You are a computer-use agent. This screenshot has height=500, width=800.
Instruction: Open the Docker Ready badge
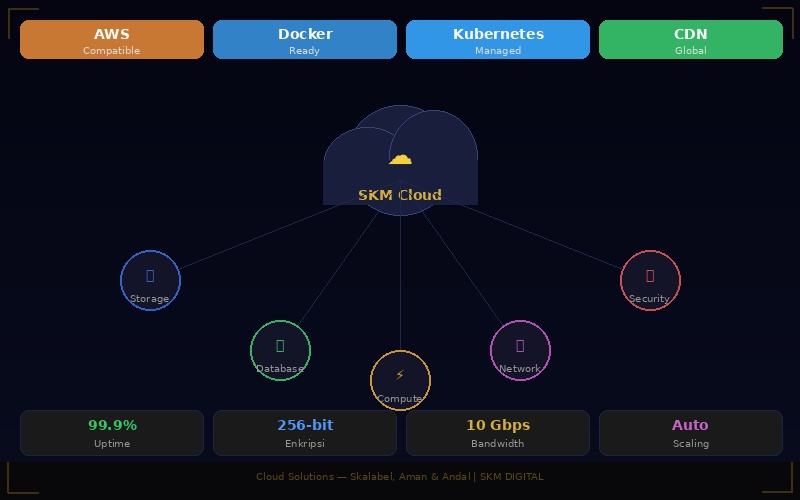[x=305, y=39]
